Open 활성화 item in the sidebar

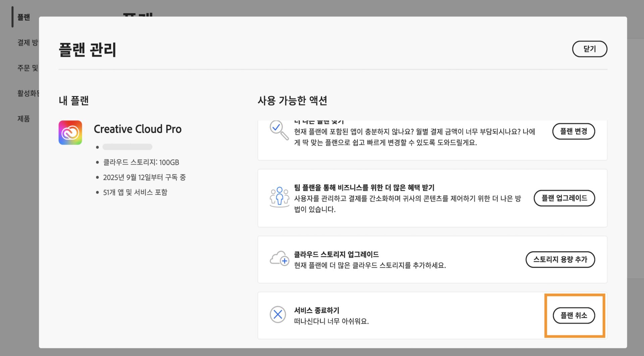28,93
